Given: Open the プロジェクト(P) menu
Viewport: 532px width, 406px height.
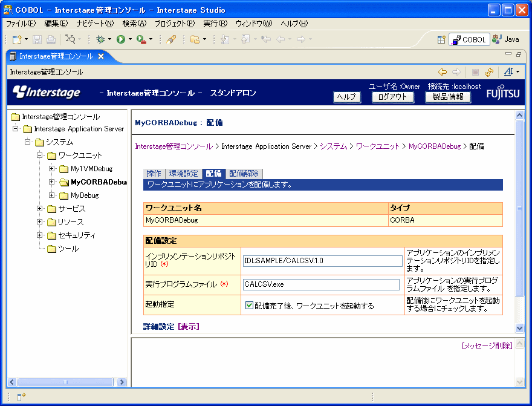Looking at the screenshot, I should pyautogui.click(x=175, y=24).
